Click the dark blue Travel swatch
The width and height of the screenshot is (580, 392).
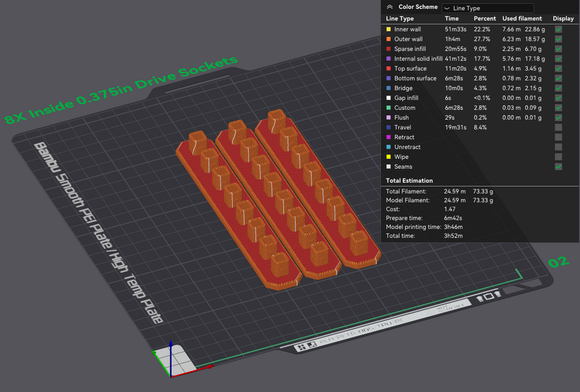(389, 127)
